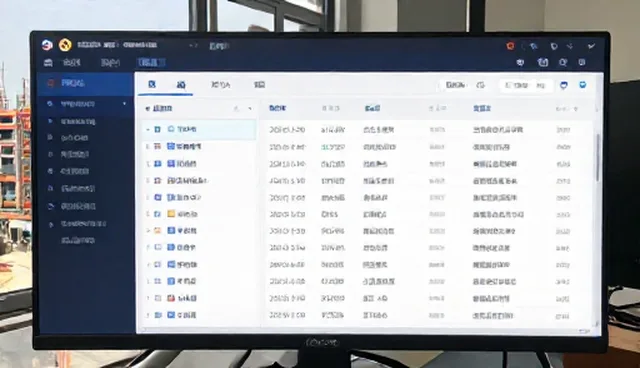Click the square icon right of the magnifier

click(x=582, y=62)
